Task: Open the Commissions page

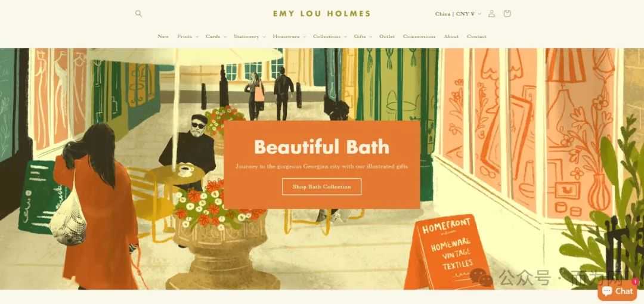Action: coord(419,36)
